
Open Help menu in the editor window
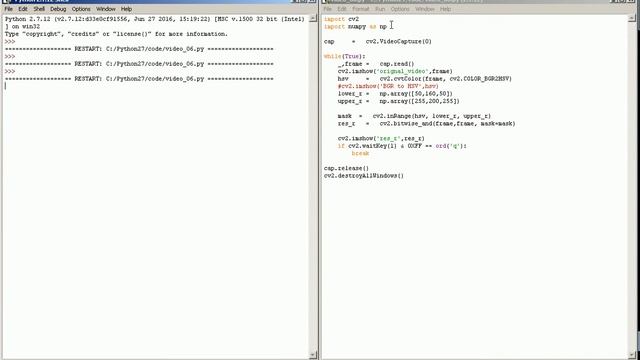445,9
